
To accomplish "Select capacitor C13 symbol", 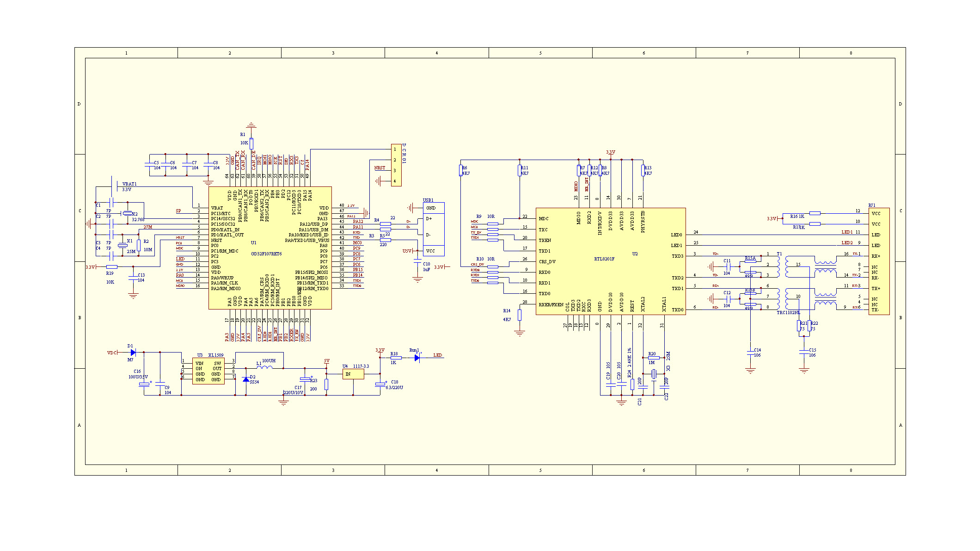I will click(x=133, y=277).
